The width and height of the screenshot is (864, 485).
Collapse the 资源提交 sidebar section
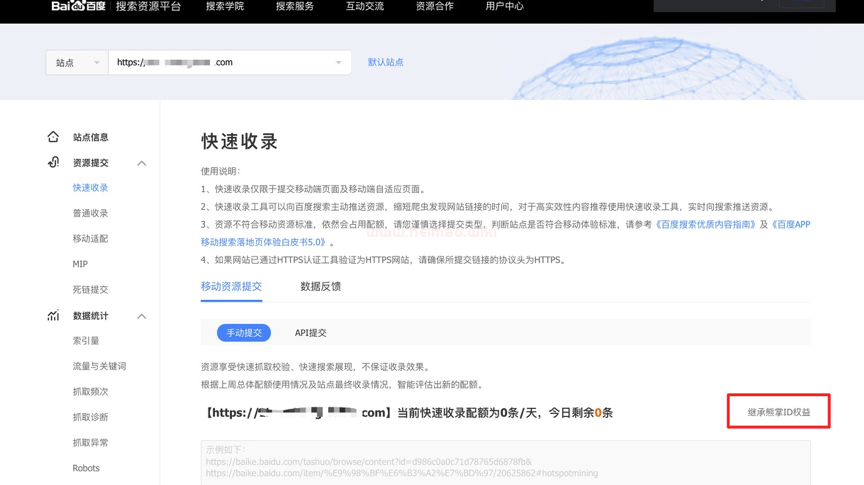coord(141,163)
